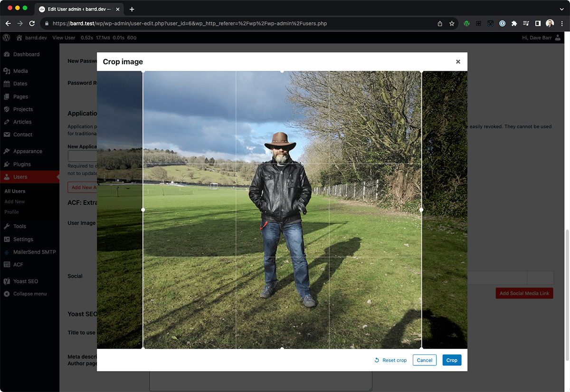This screenshot has height=392, width=570.
Task: Apply the crop with the Crop button
Action: coord(451,360)
